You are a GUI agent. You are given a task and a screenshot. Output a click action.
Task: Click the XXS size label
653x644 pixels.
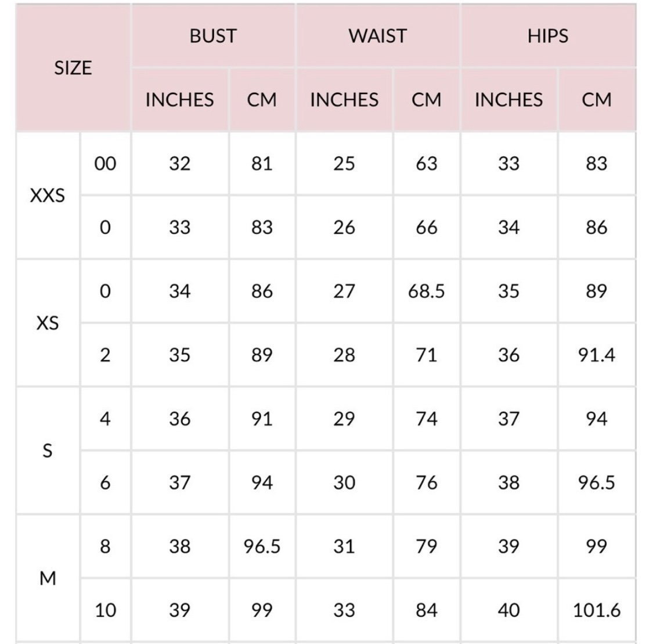[x=48, y=195]
